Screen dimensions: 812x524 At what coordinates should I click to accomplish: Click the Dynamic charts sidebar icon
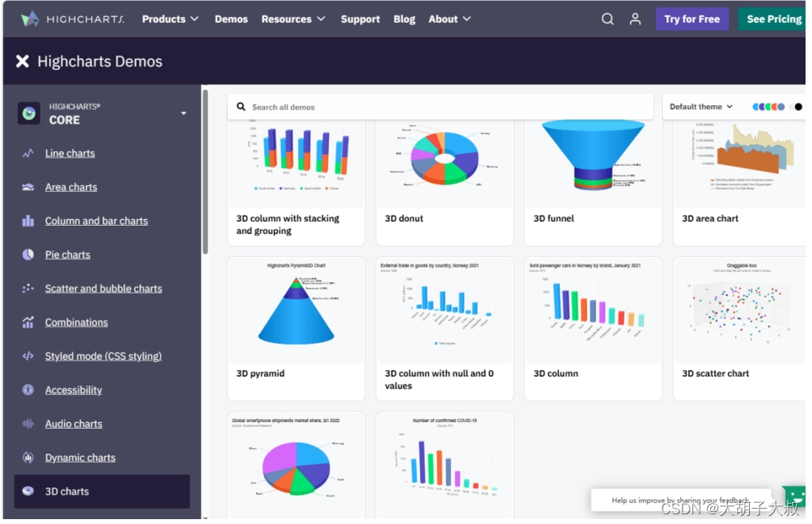pos(28,458)
